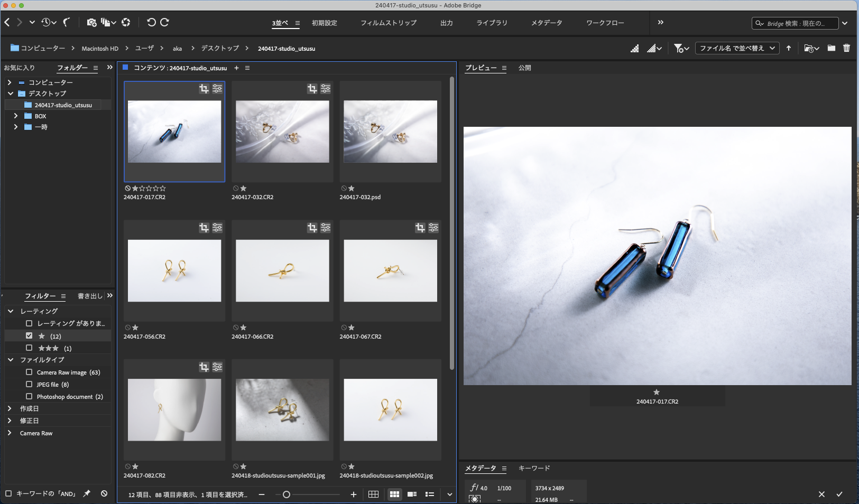Image resolution: width=859 pixels, height=504 pixels.
Task: Open the sort by filename dropdown
Action: [737, 48]
